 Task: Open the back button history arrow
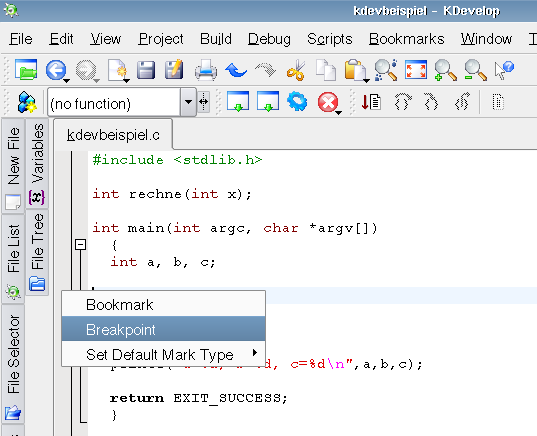pyautogui.click(x=66, y=80)
